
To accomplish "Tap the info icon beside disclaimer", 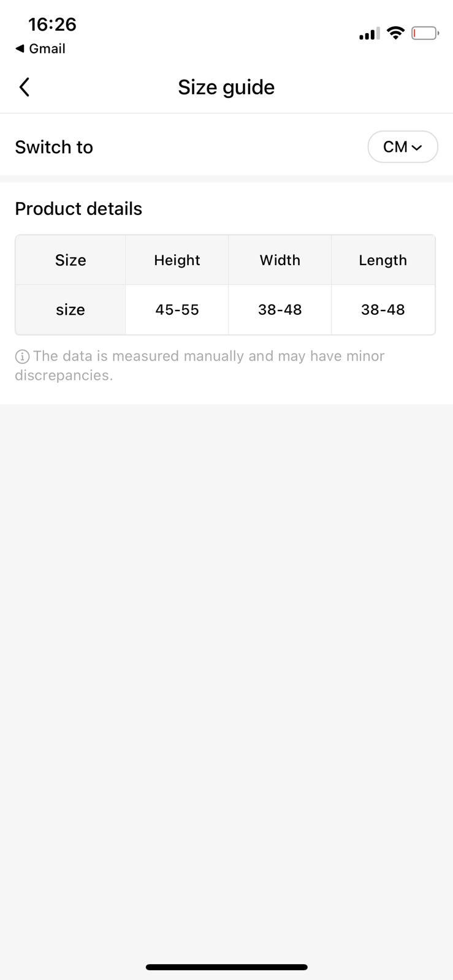I will tap(22, 356).
